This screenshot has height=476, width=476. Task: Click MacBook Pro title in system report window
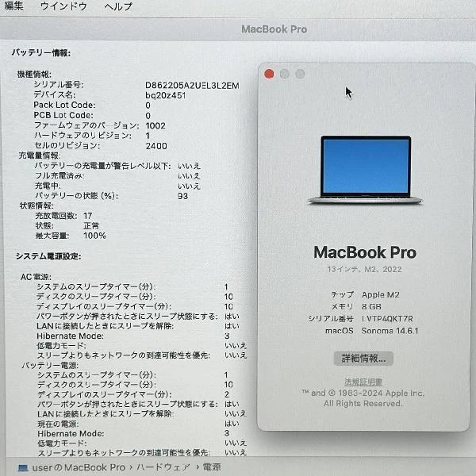[274, 29]
